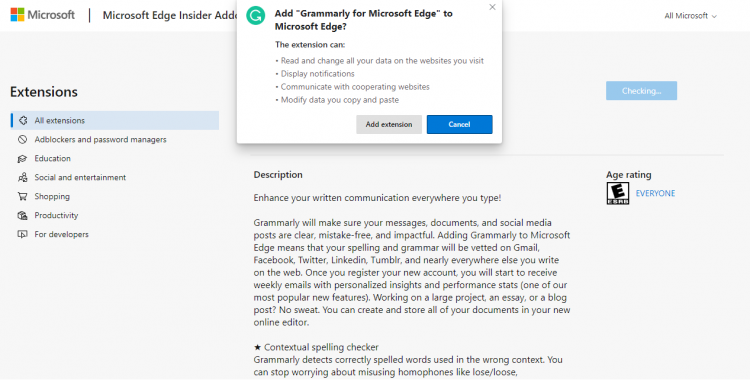Open Adblockers and password managers category
This screenshot has height=380, width=750.
(100, 139)
